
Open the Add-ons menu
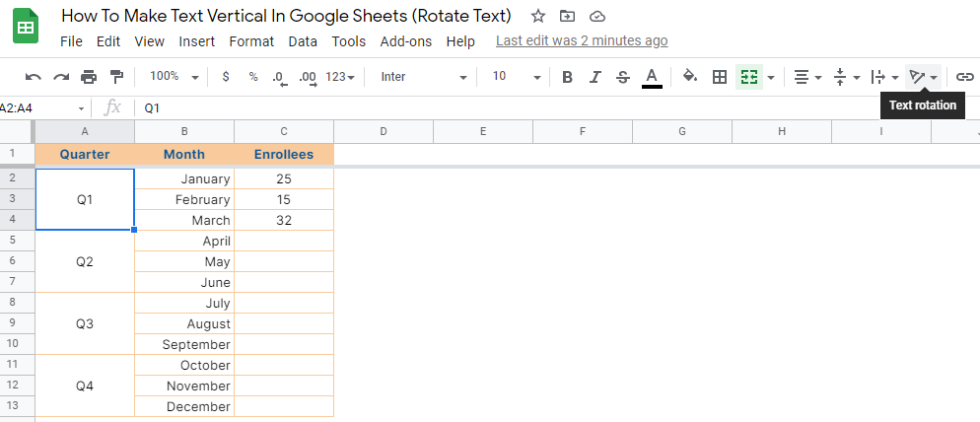(407, 41)
